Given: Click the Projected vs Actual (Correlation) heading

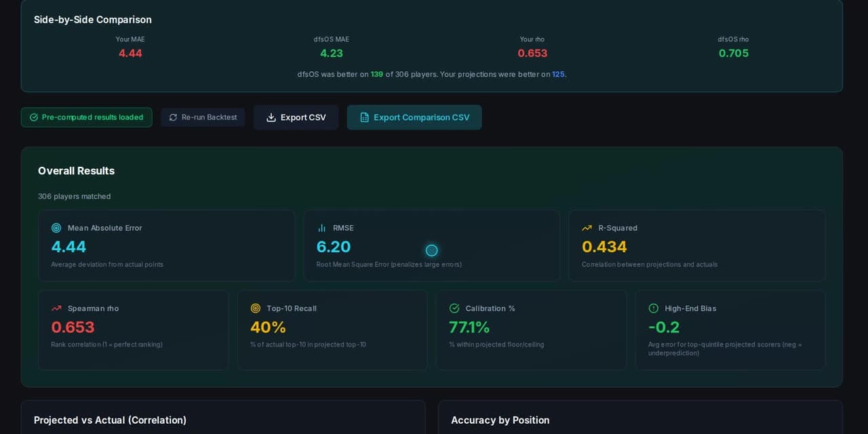Looking at the screenshot, I should coord(110,420).
